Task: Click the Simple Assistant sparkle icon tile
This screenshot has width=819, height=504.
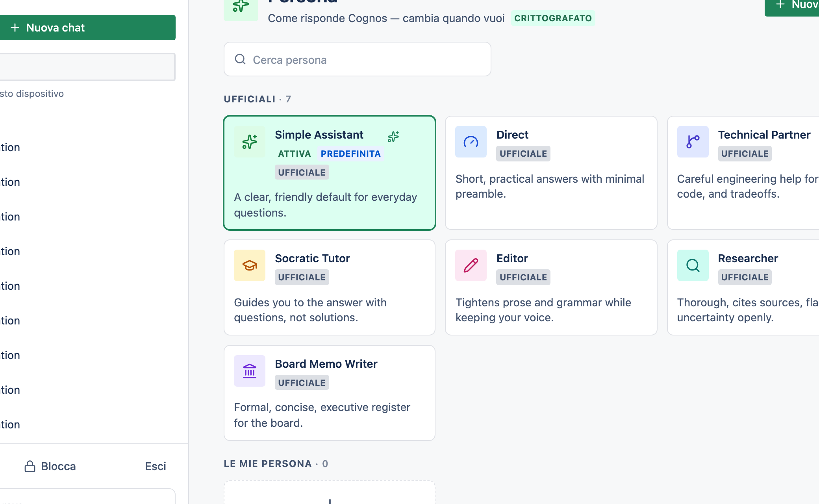Action: pyautogui.click(x=250, y=142)
